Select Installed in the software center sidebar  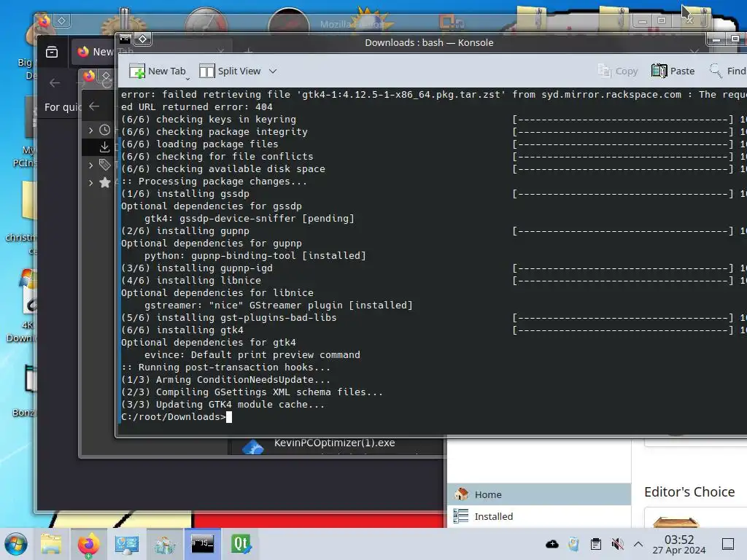pos(539,516)
